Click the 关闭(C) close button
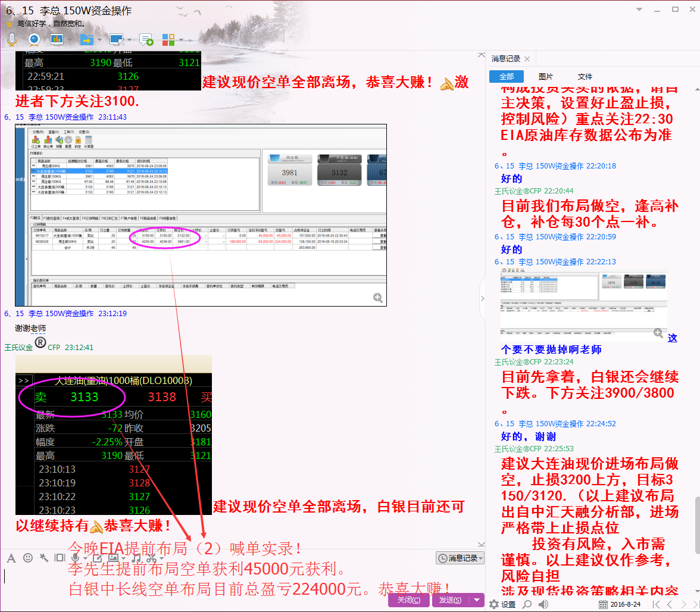The image size is (700, 612). [408, 600]
